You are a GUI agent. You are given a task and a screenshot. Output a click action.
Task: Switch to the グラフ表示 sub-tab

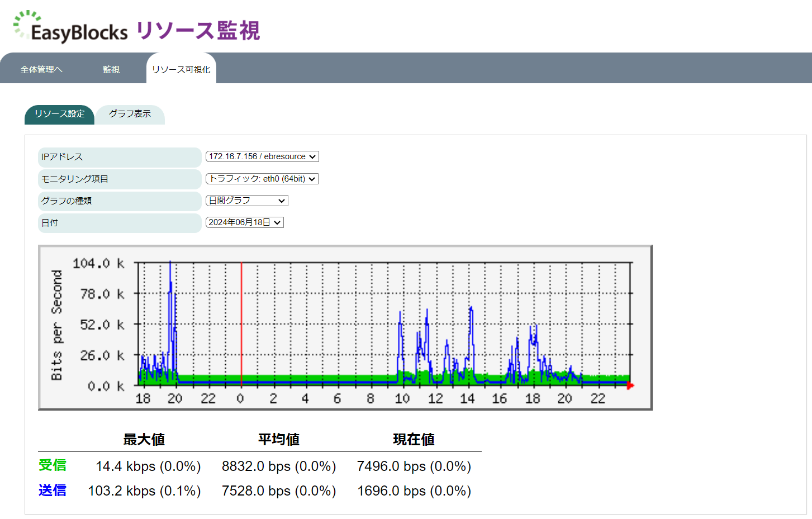[130, 114]
